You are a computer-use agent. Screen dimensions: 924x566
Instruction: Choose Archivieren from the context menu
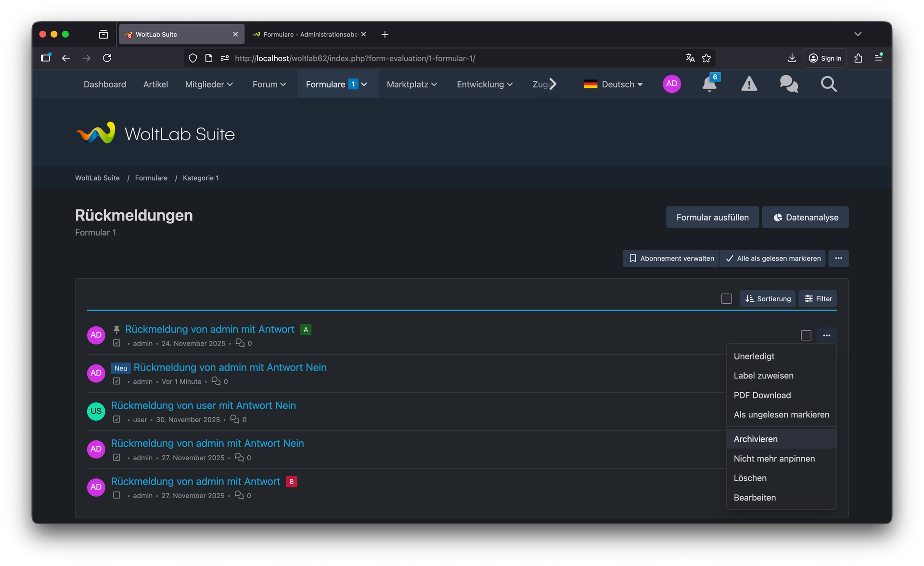point(756,439)
